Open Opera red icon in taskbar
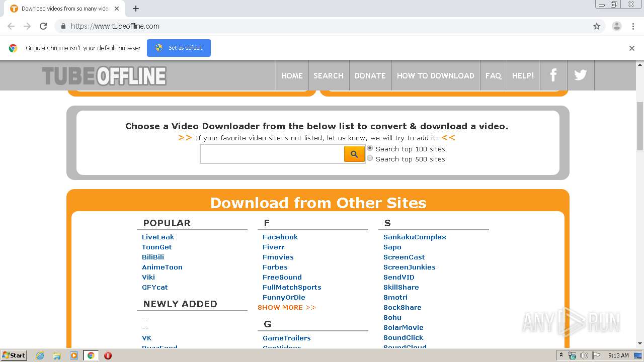 pos(108,355)
